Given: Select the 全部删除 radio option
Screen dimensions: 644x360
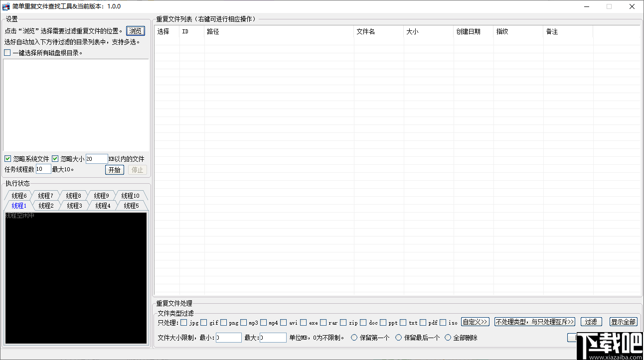Looking at the screenshot, I should point(448,338).
